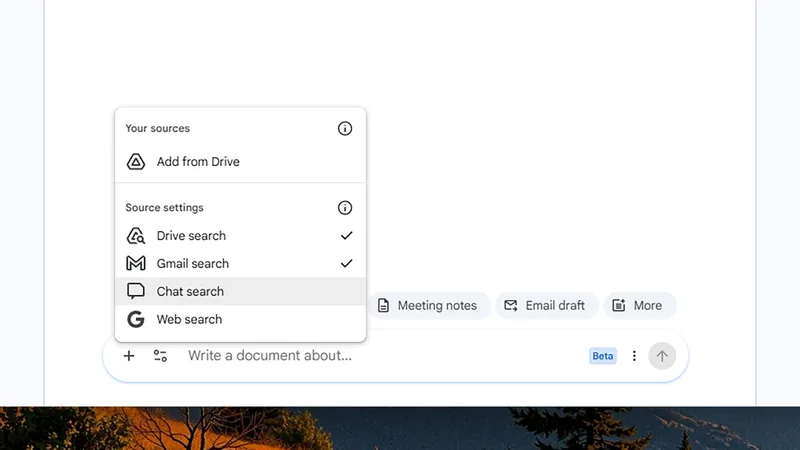800x450 pixels.
Task: Click the Meeting notes chip
Action: [x=428, y=306]
